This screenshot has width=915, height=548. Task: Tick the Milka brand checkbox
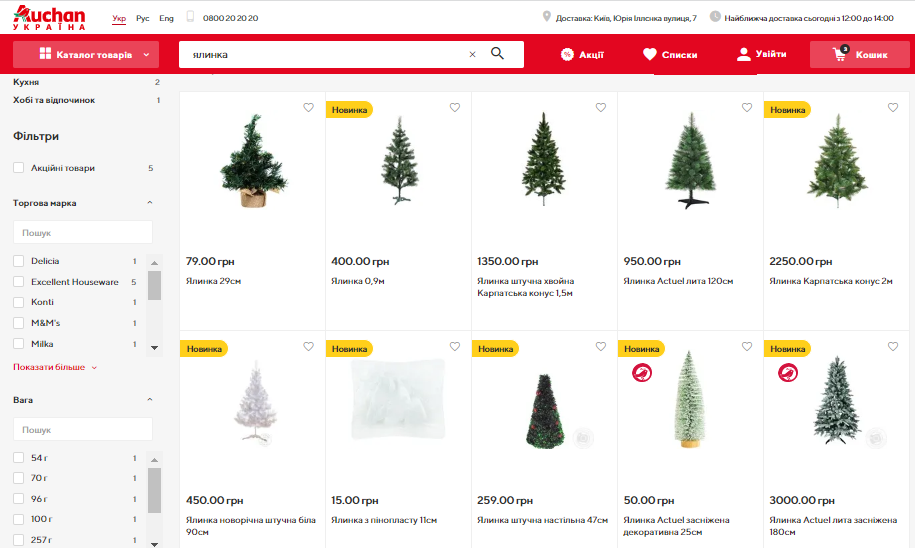point(19,344)
